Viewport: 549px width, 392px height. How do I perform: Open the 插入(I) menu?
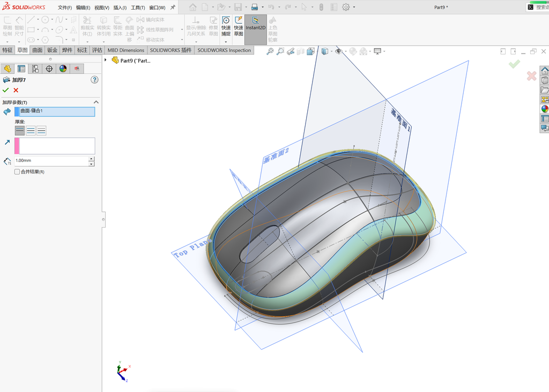point(120,7)
